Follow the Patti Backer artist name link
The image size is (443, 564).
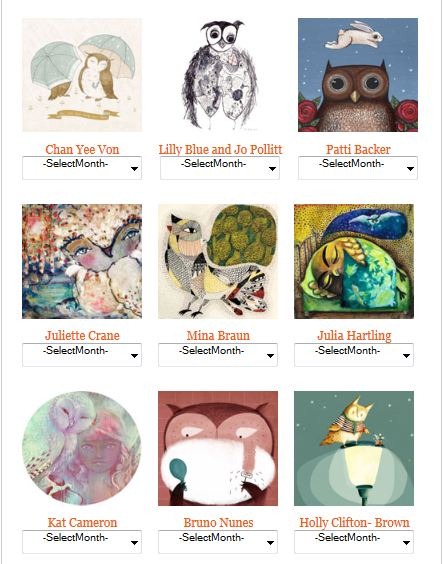[358, 149]
